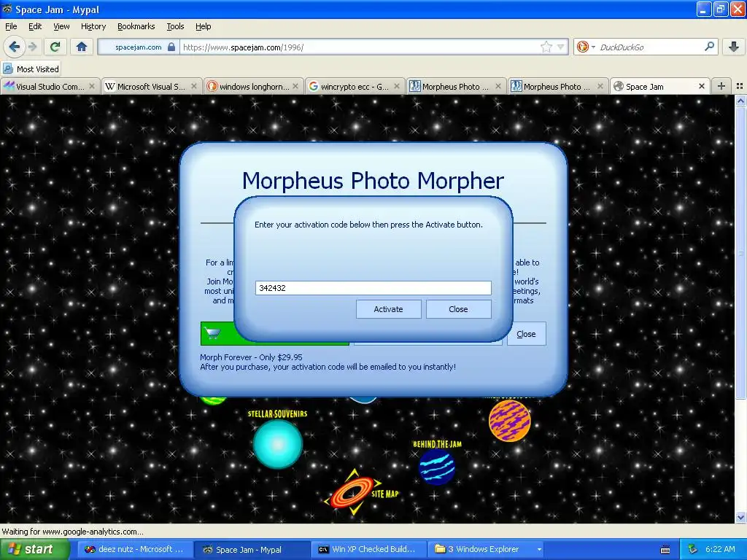Expand the 3 Windows Explorer taskbar group
Screen dimensions: 747x560
pos(486,549)
